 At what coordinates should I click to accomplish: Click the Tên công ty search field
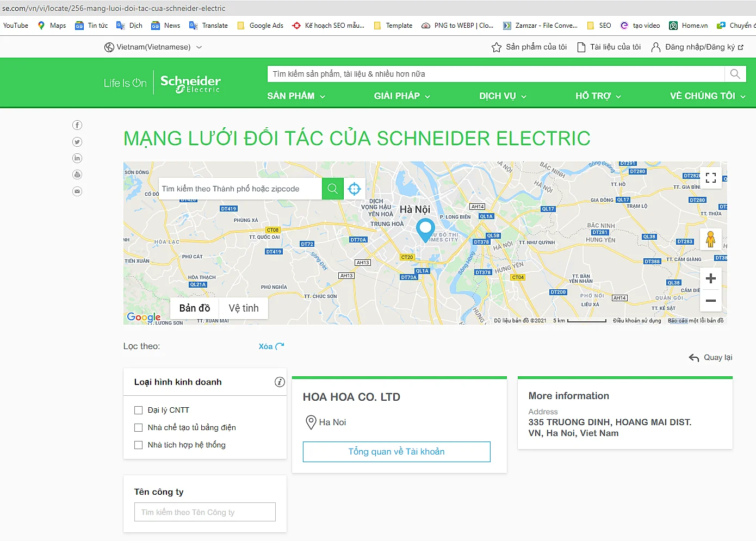205,512
